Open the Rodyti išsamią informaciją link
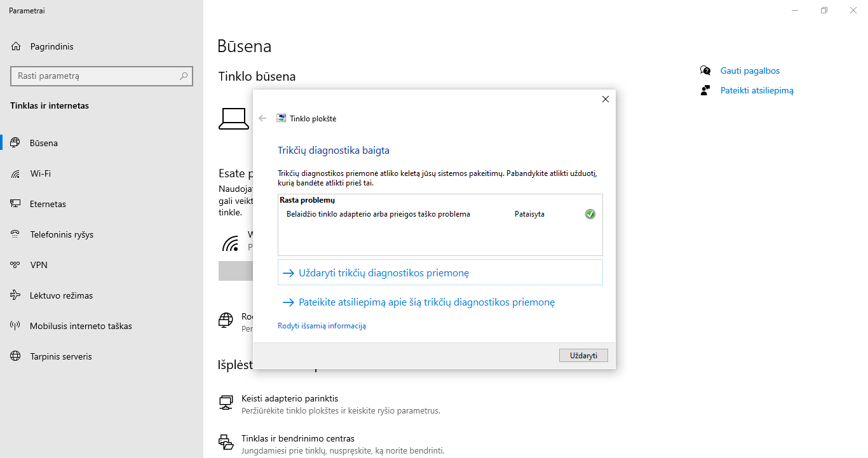This screenshot has height=458, width=868. tap(322, 326)
